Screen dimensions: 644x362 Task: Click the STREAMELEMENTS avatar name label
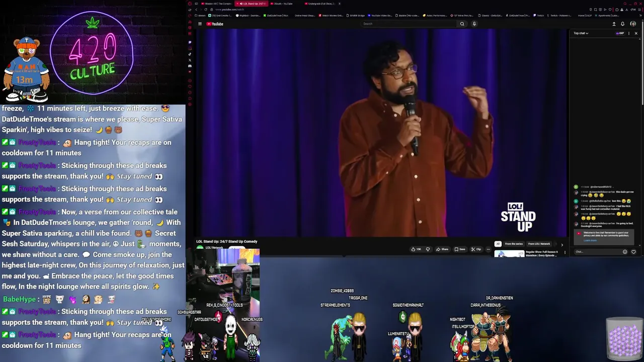335,305
